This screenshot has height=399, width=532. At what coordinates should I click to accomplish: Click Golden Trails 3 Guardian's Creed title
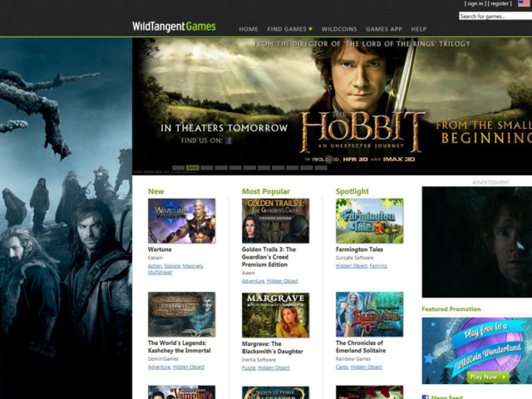click(x=269, y=257)
